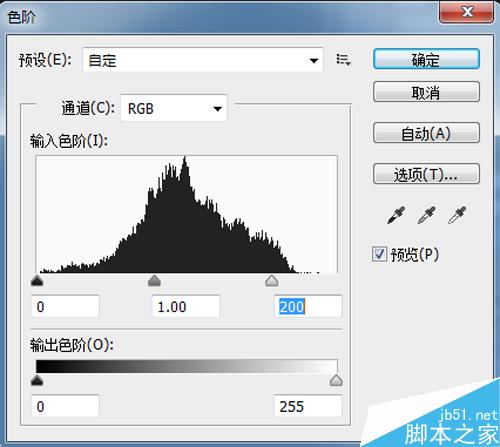Click the input shadow black slider
Image resolution: width=500 pixels, height=447 pixels.
pos(37,281)
